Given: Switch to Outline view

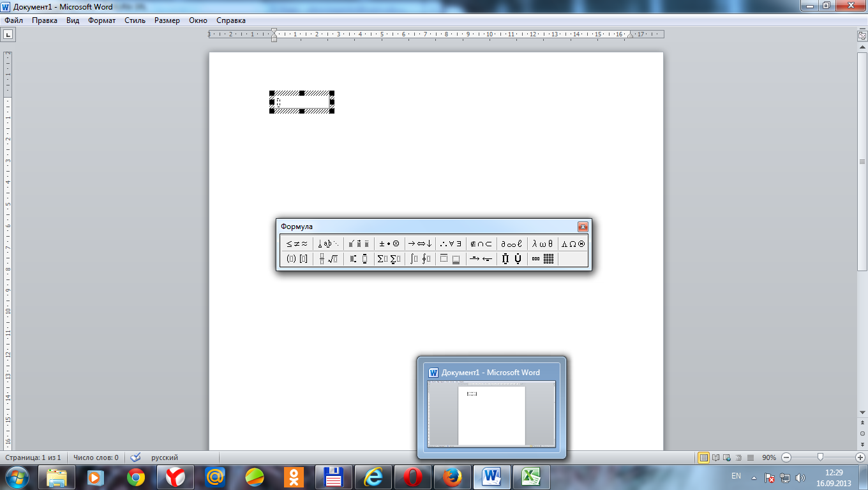Looking at the screenshot, I should coord(739,457).
